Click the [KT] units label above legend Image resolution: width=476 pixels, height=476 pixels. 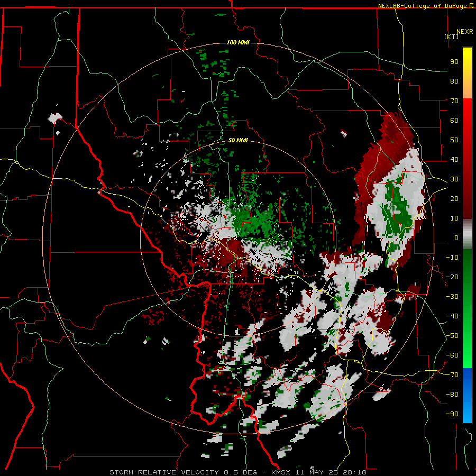coord(451,36)
